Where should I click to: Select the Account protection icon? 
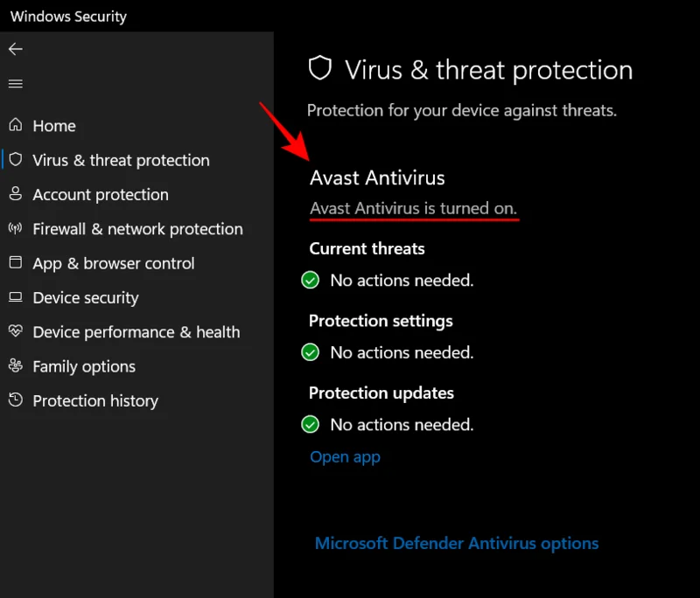click(14, 194)
